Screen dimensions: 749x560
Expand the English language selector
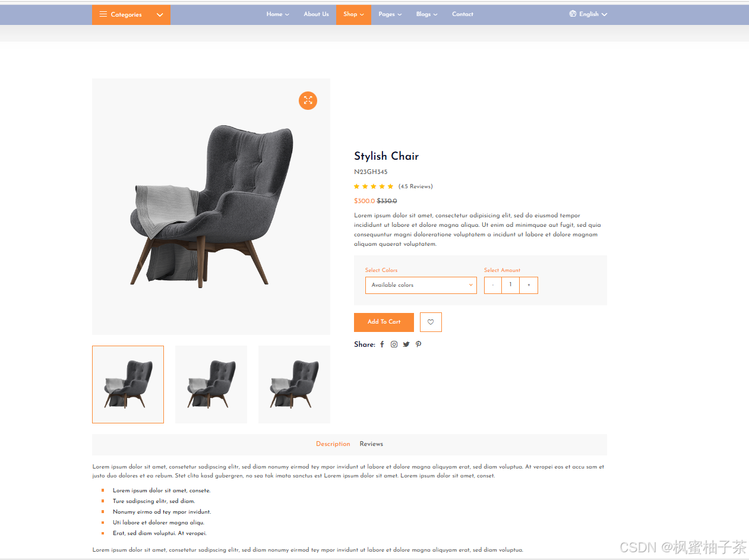click(x=588, y=14)
